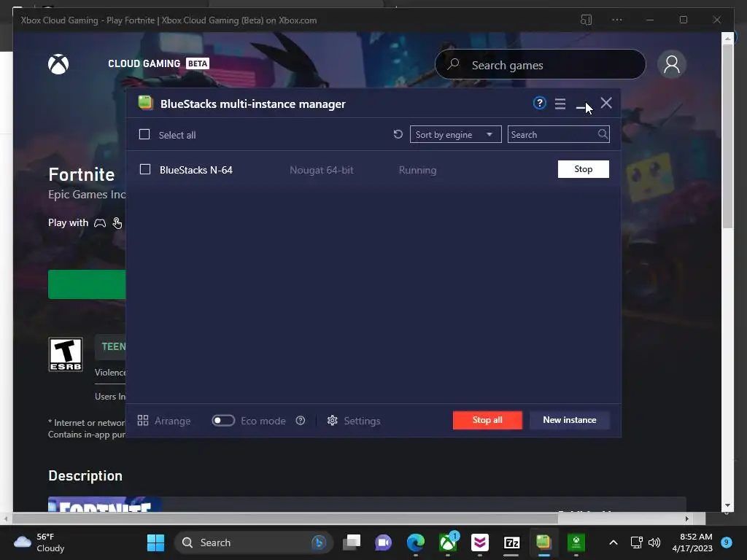Open the Windows Start menu
Screen dimensions: 747x560
(x=156, y=542)
